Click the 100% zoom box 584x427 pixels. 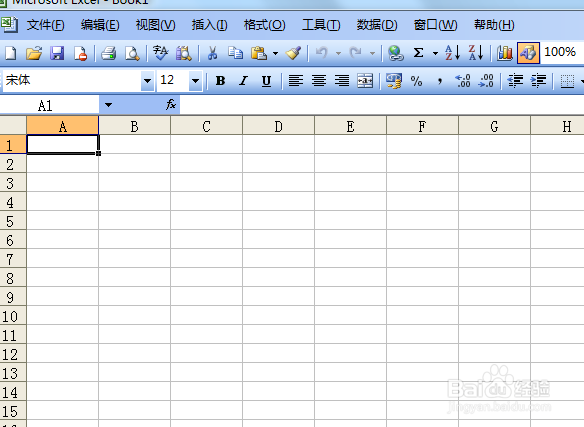point(560,52)
